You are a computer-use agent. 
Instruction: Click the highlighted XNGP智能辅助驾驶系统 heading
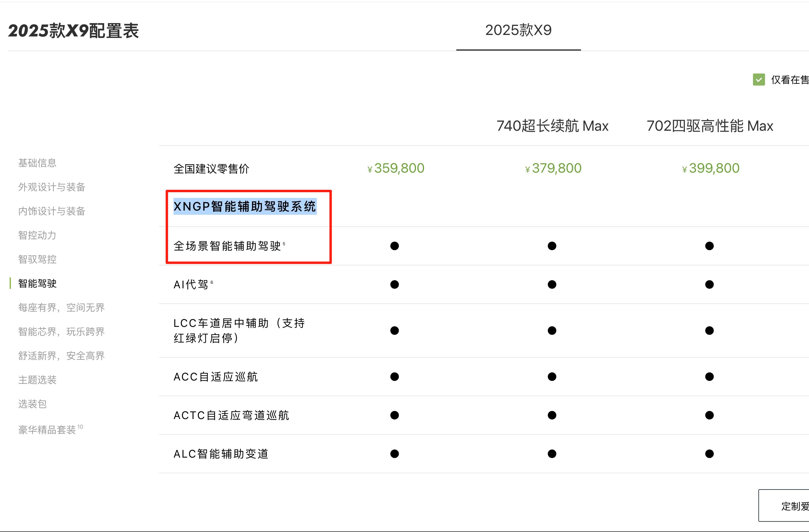coord(245,206)
